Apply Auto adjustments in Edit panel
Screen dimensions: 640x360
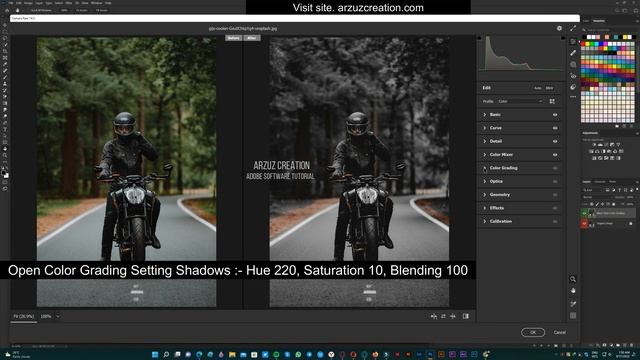[x=538, y=88]
